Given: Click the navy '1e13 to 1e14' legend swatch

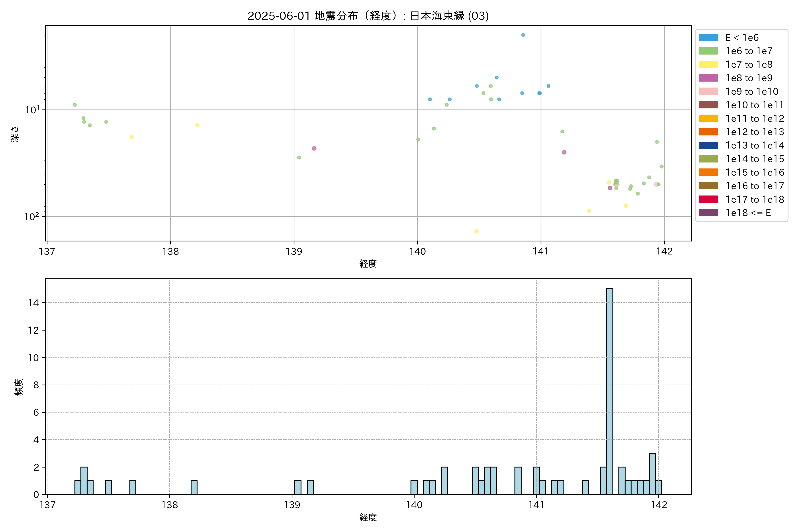Looking at the screenshot, I should point(708,145).
